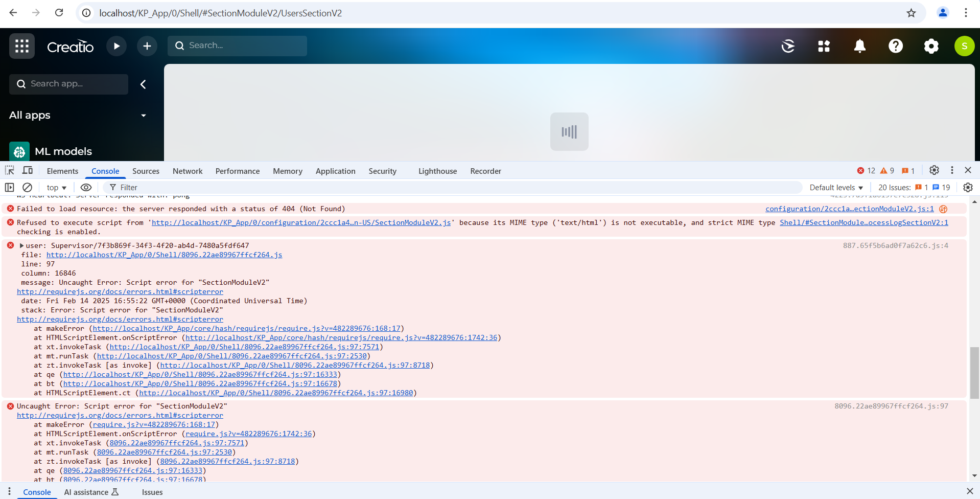The width and height of the screenshot is (980, 499).
Task: Expand the All apps dropdown
Action: click(x=144, y=116)
